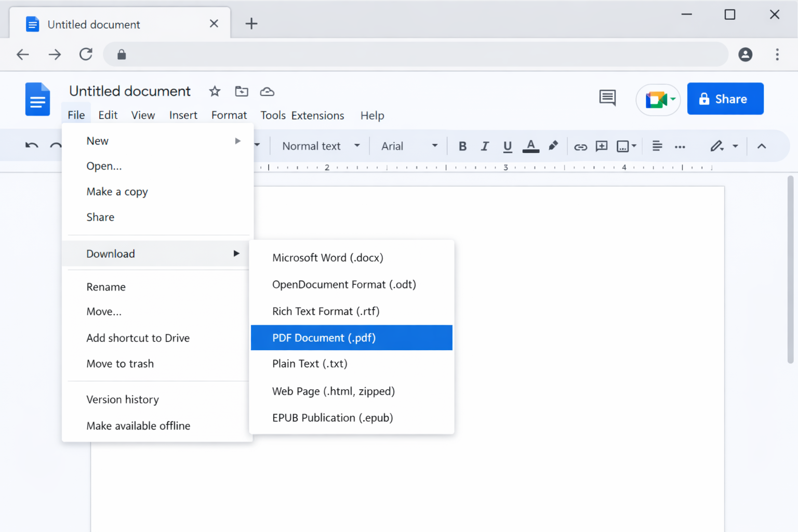Open the Arial font dropdown
Screen dimensions: 798x532
[409, 146]
